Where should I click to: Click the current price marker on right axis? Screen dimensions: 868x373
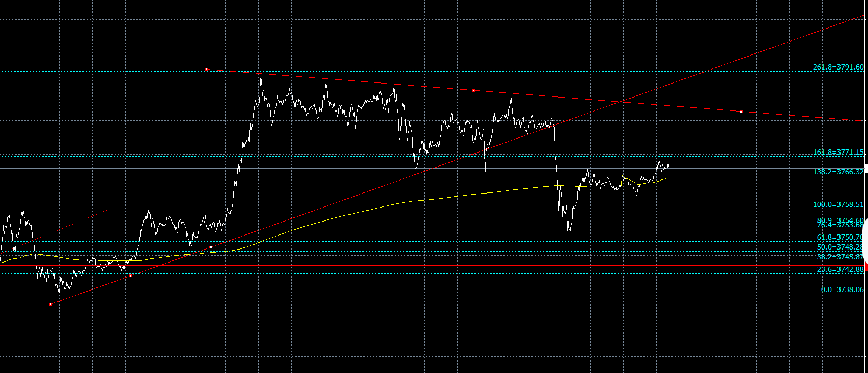[x=866, y=168]
